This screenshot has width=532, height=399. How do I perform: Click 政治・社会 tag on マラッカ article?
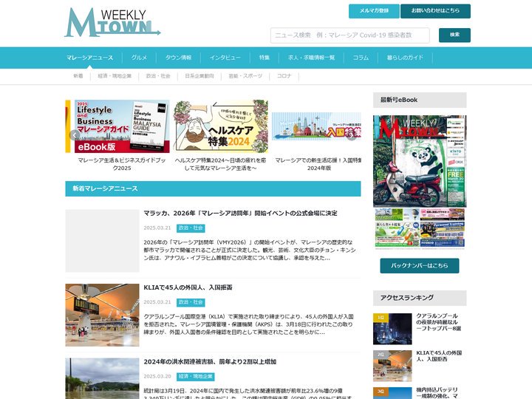click(191, 228)
